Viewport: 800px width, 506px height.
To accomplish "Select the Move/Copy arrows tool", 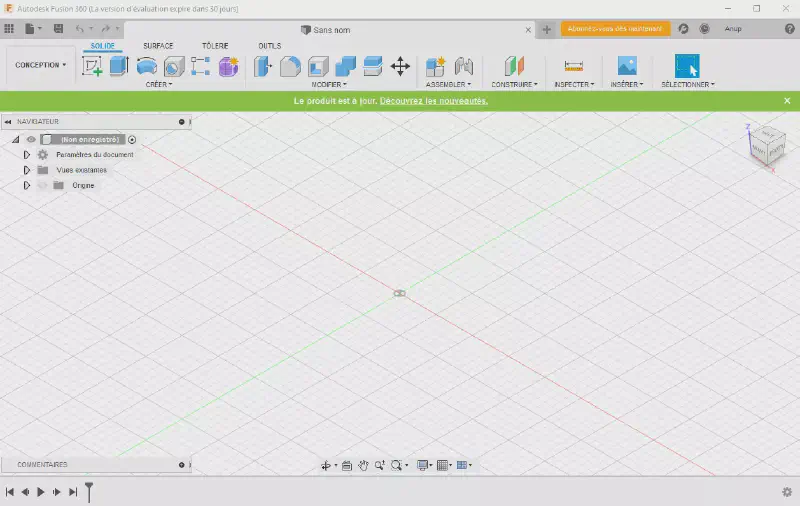I will coord(400,66).
